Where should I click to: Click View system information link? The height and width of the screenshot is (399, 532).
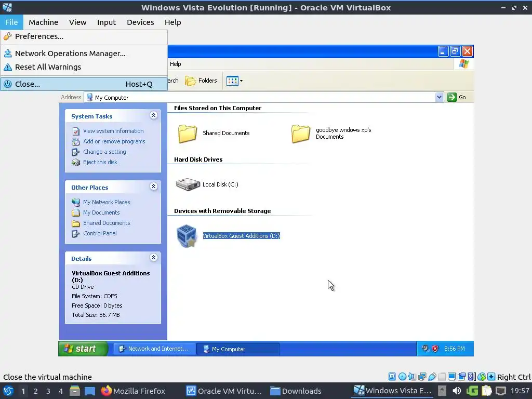[x=113, y=131]
